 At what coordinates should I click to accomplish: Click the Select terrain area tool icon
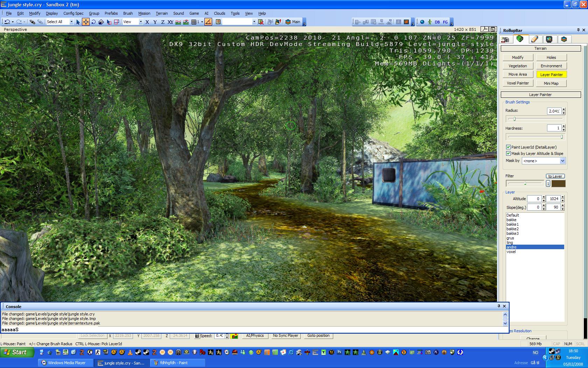(109, 22)
